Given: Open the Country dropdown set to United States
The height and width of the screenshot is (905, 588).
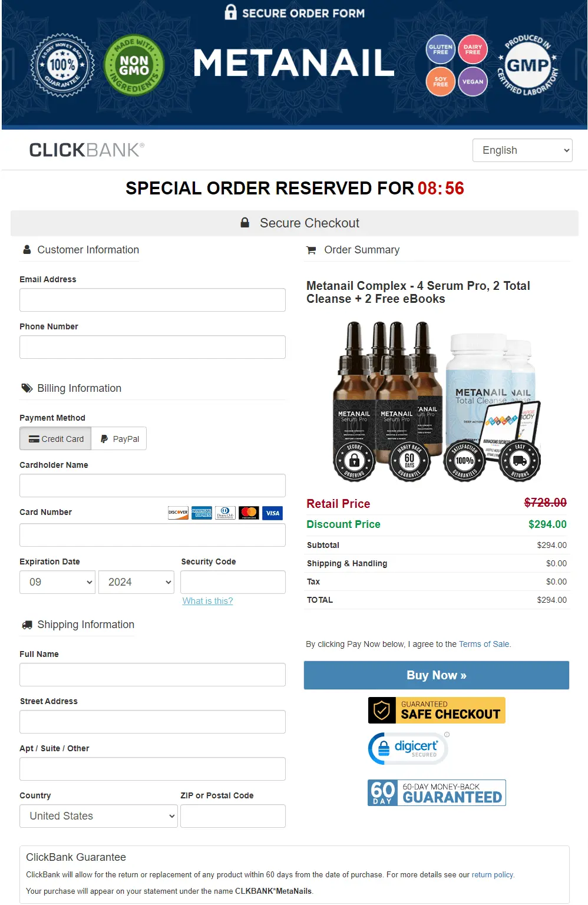Looking at the screenshot, I should tap(98, 816).
